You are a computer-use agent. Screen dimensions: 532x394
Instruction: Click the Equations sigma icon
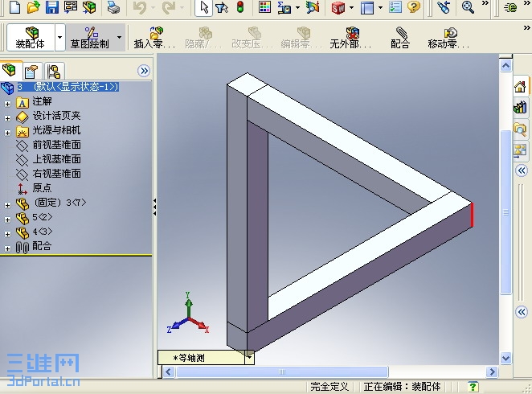point(284,7)
